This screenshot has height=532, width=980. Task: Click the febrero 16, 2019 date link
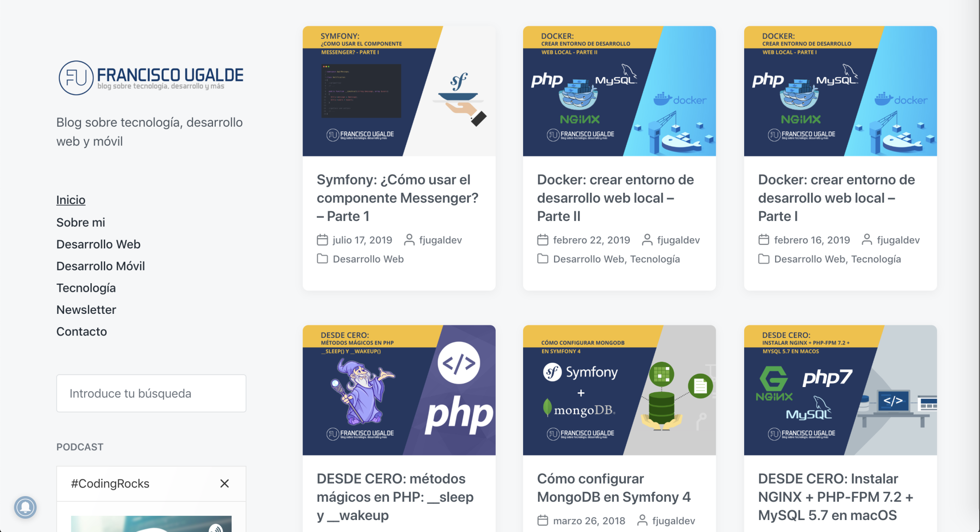point(812,240)
